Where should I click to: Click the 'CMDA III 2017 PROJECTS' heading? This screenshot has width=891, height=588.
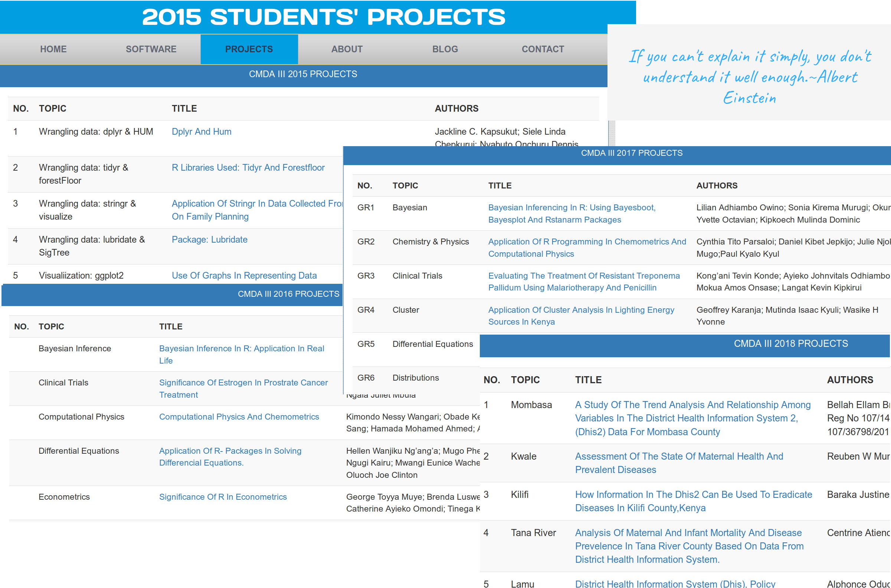[632, 153]
